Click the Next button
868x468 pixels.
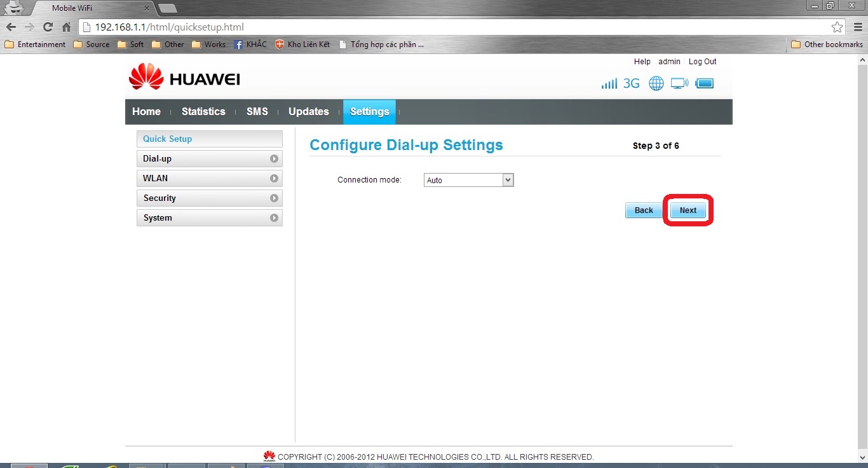tap(688, 210)
